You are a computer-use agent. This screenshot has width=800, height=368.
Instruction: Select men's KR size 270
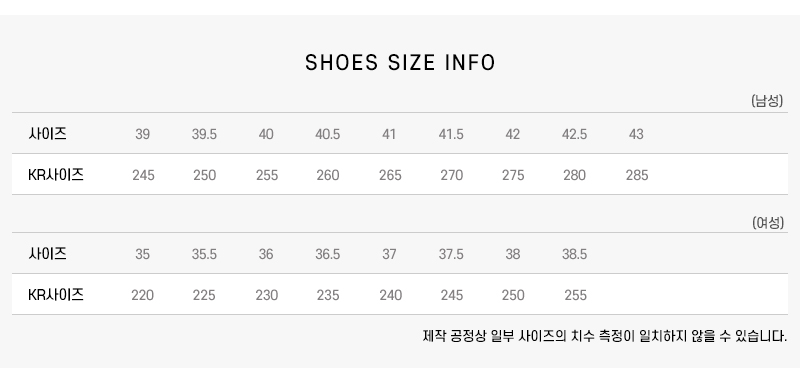(452, 175)
